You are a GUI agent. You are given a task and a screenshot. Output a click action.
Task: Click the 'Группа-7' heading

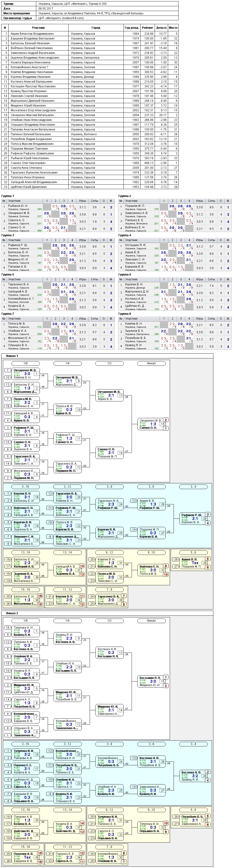point(8,314)
